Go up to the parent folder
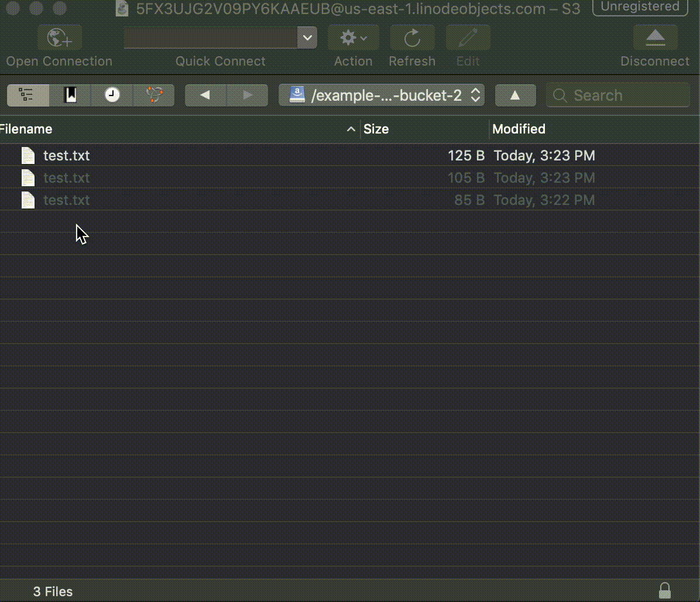700x602 pixels. [x=515, y=95]
